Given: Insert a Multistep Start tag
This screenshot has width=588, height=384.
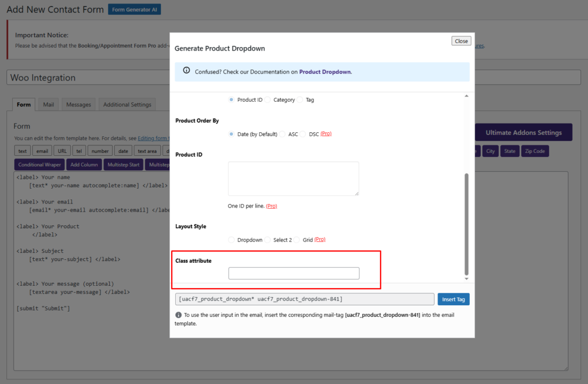Looking at the screenshot, I should coord(123,164).
